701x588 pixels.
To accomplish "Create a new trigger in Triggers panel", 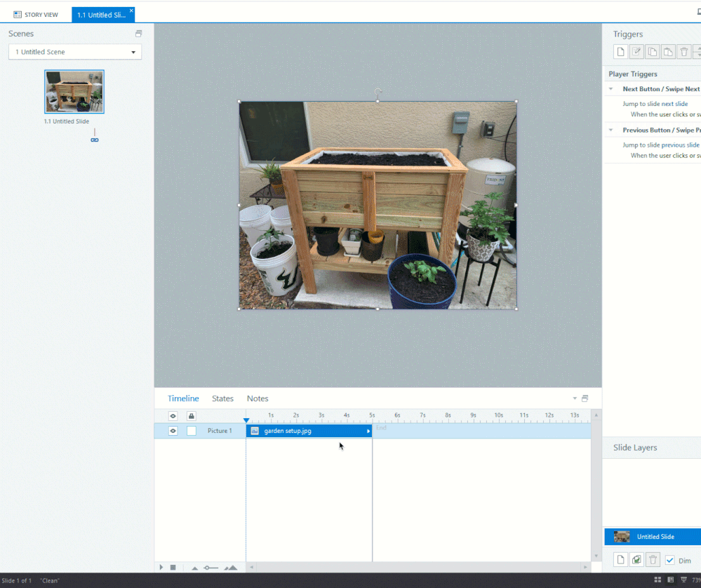I will [620, 52].
